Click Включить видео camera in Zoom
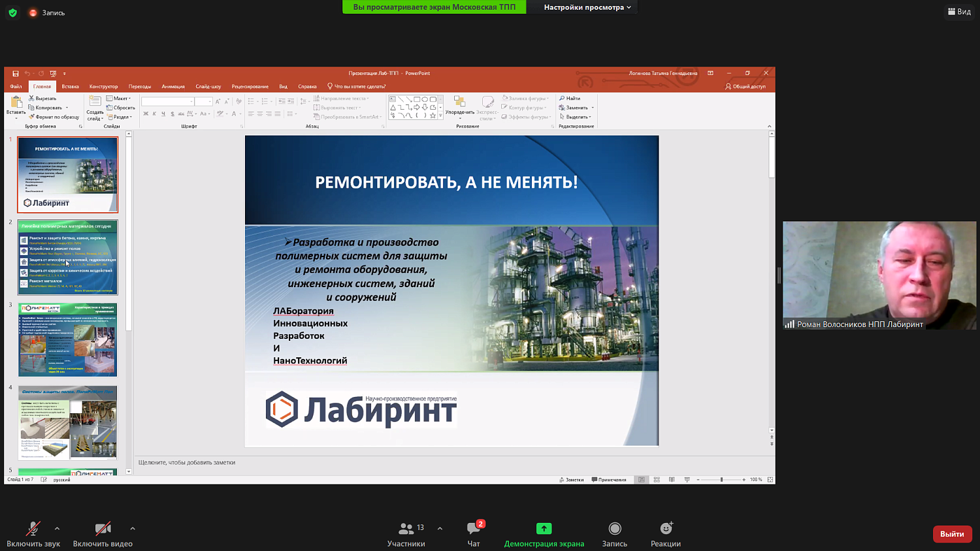Screen dimensions: 980x551 tap(103, 534)
